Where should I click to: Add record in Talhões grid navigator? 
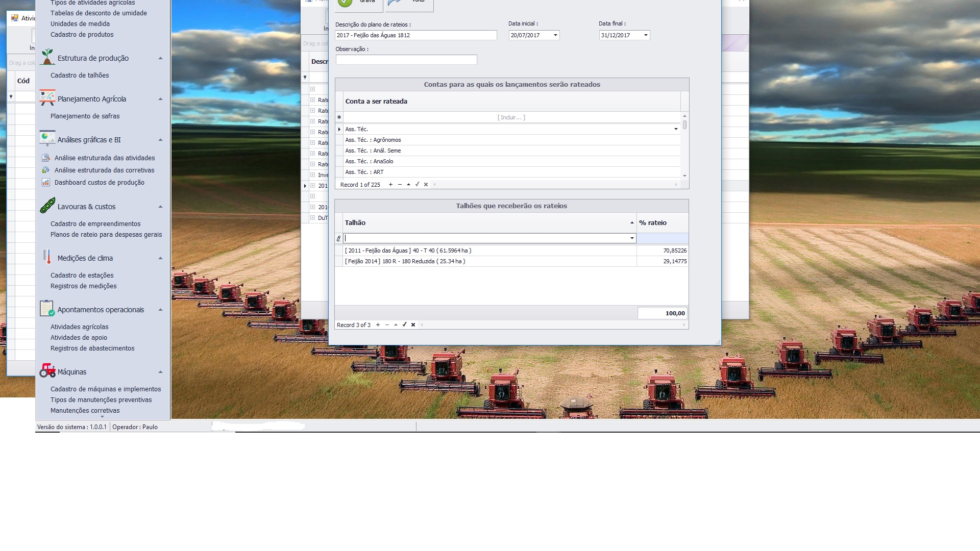point(378,325)
